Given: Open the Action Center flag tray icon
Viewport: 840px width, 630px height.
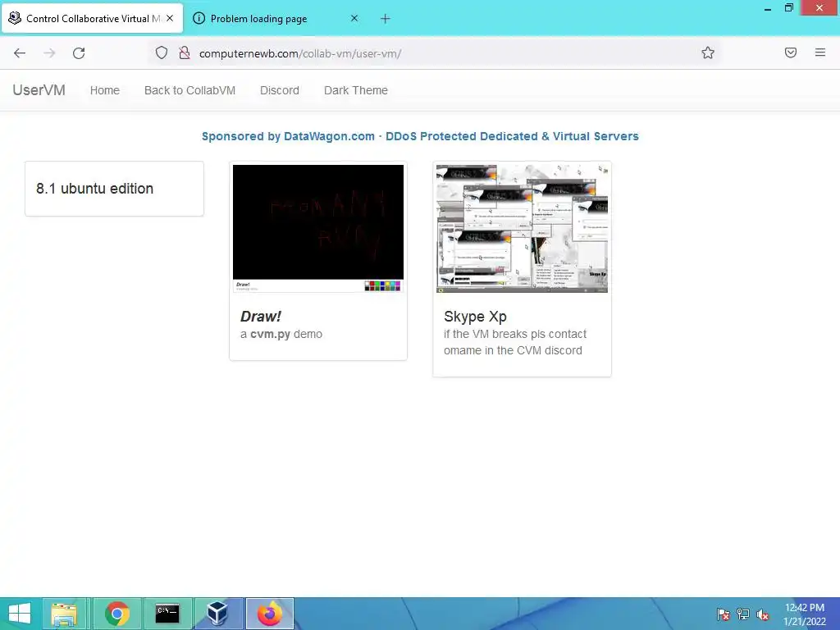Looking at the screenshot, I should tap(724, 614).
